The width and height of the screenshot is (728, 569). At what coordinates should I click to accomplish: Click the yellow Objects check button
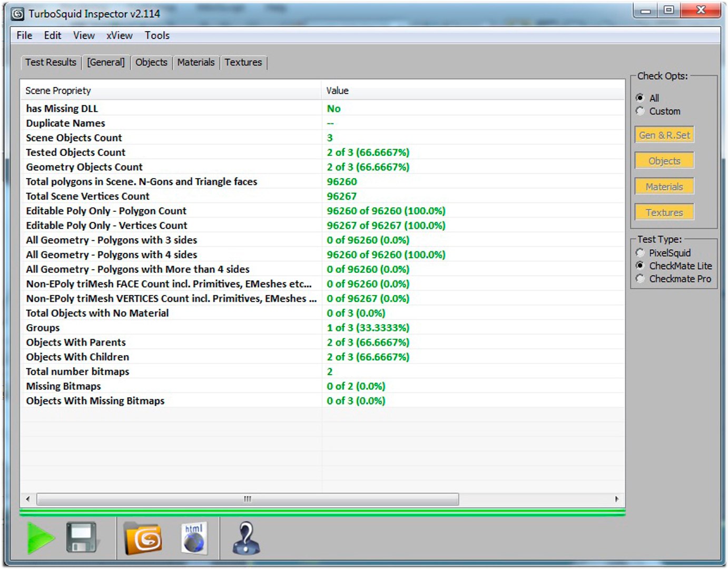tap(664, 161)
